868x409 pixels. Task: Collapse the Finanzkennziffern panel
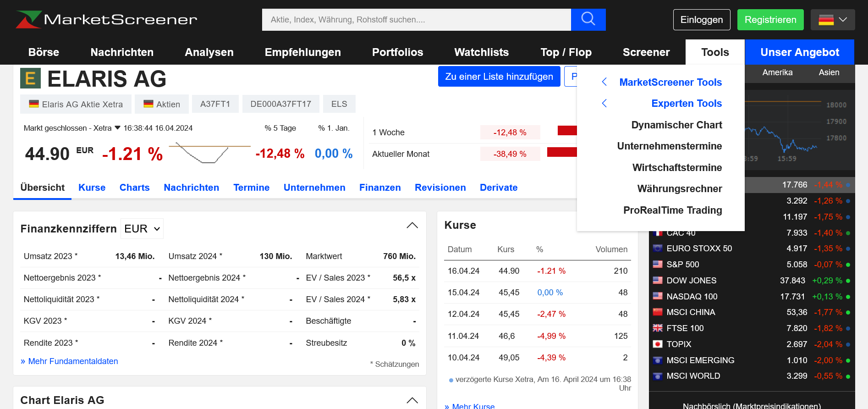(412, 225)
